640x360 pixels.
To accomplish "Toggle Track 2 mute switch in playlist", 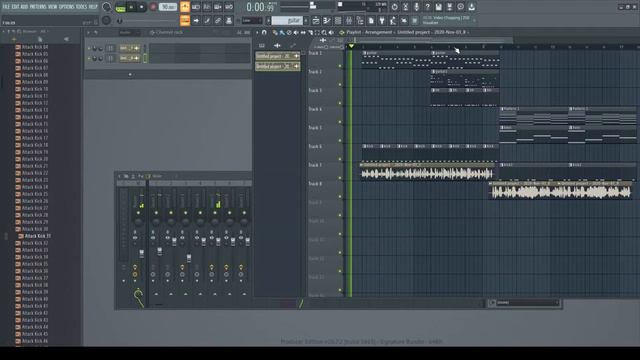I will (x=340, y=84).
